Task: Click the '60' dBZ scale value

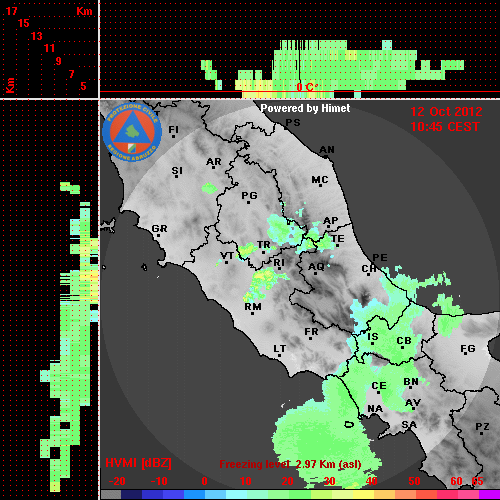Action: click(x=456, y=481)
